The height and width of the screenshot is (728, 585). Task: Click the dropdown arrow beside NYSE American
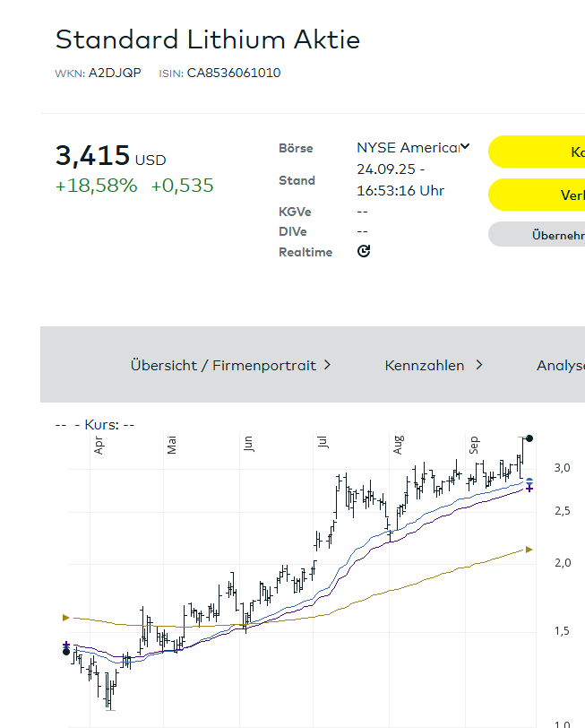[x=465, y=147]
